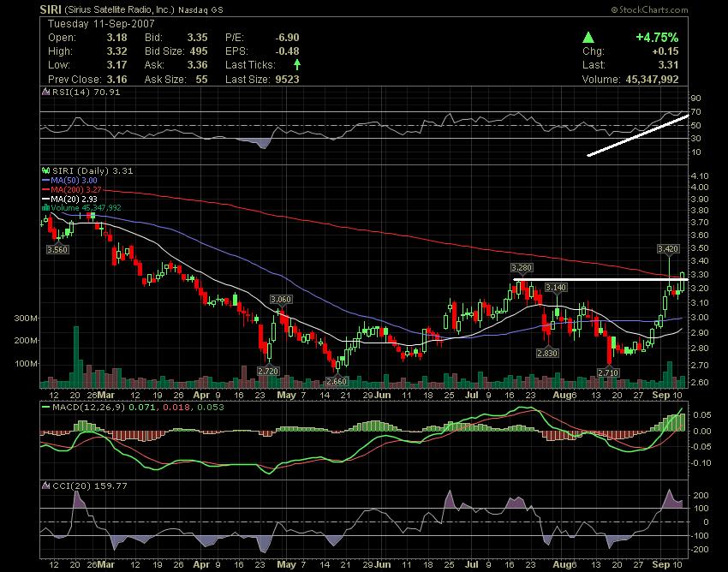Click the 2.720 low price marker
This screenshot has width=728, height=572.
(x=268, y=371)
